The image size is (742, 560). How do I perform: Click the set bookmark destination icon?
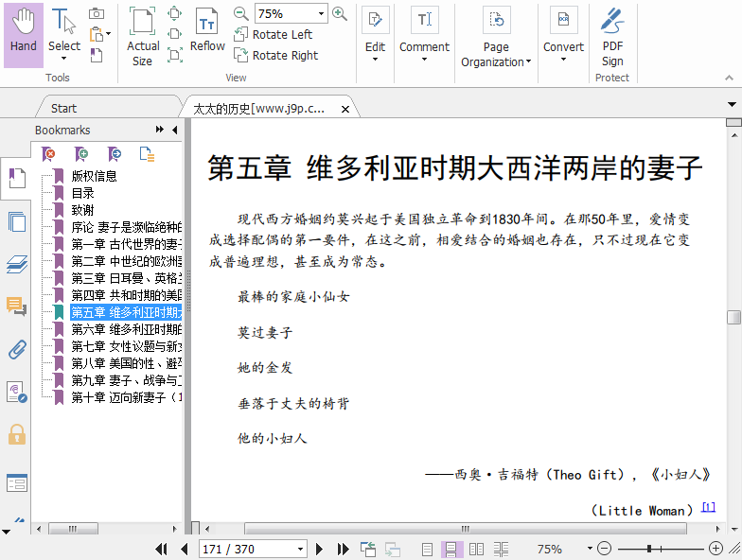pyautogui.click(x=114, y=154)
